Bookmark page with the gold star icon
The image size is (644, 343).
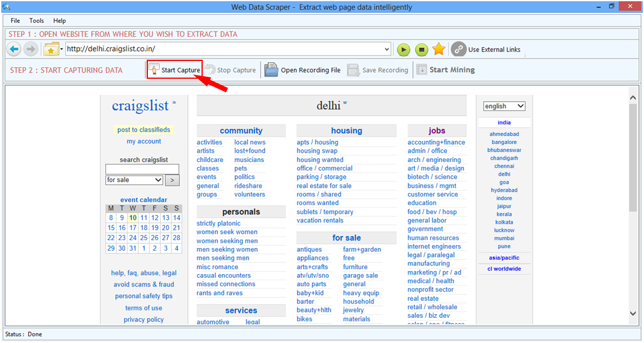(x=439, y=49)
